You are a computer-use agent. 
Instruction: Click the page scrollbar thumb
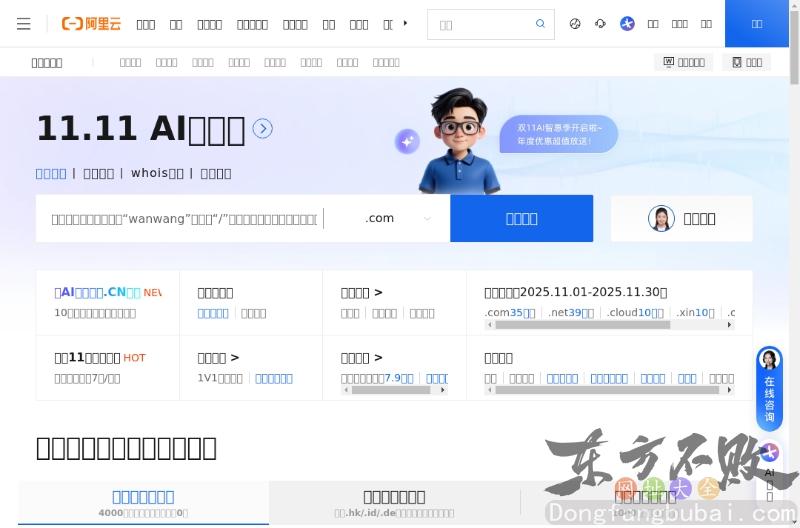tap(794, 47)
